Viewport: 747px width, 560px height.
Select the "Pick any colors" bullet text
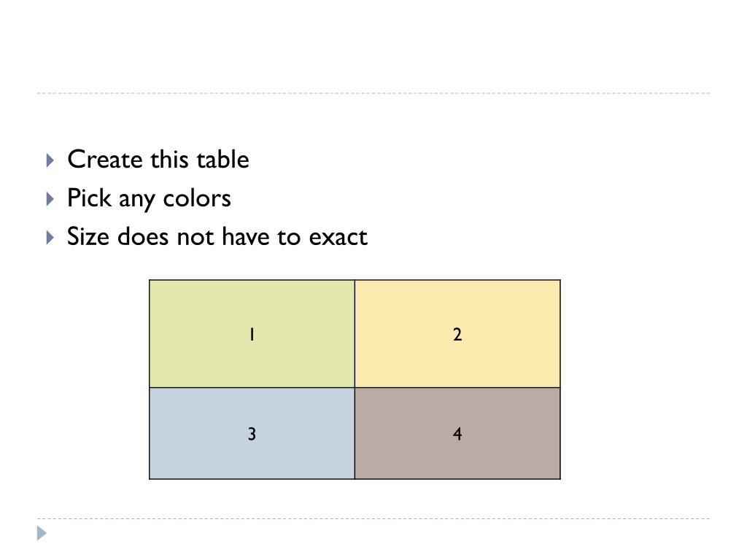[149, 198]
